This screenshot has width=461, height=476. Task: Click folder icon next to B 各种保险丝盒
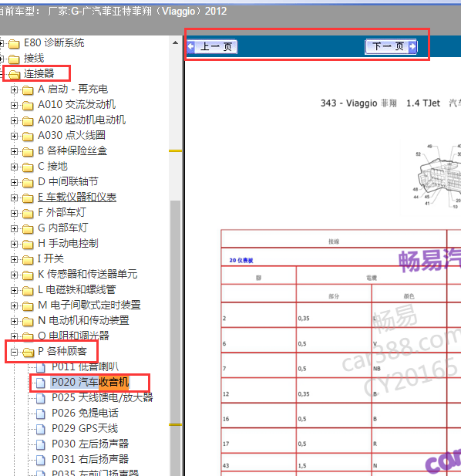click(x=28, y=152)
